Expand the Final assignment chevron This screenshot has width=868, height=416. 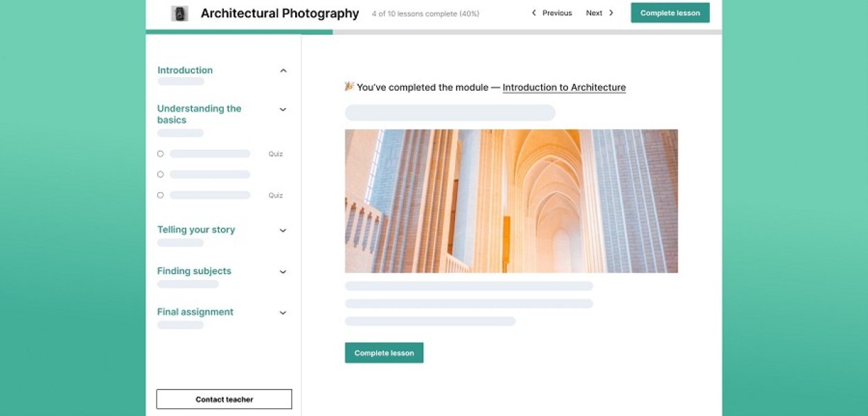coord(283,313)
